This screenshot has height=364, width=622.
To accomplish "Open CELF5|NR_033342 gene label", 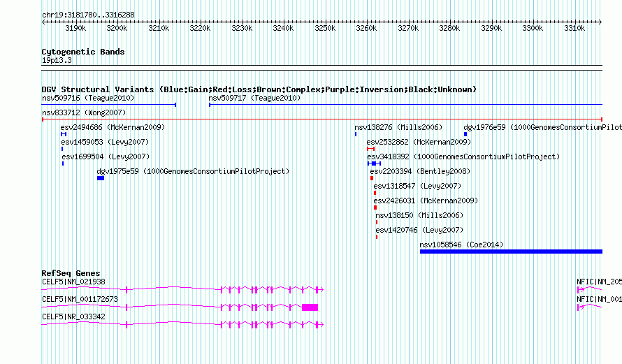I will [74, 316].
